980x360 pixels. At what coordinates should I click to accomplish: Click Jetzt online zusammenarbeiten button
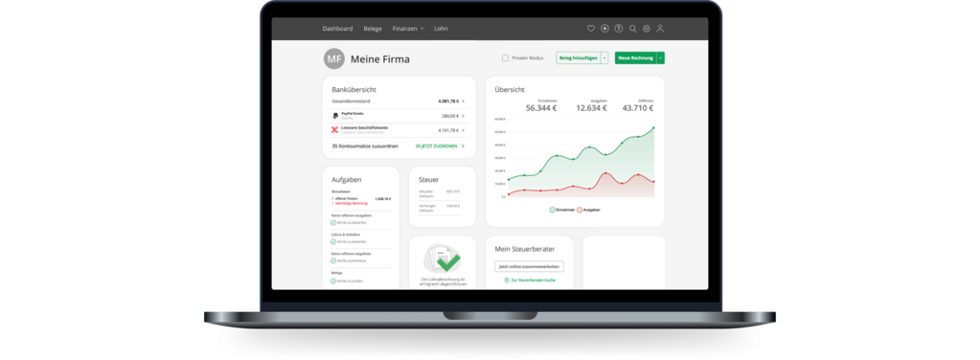click(x=530, y=266)
